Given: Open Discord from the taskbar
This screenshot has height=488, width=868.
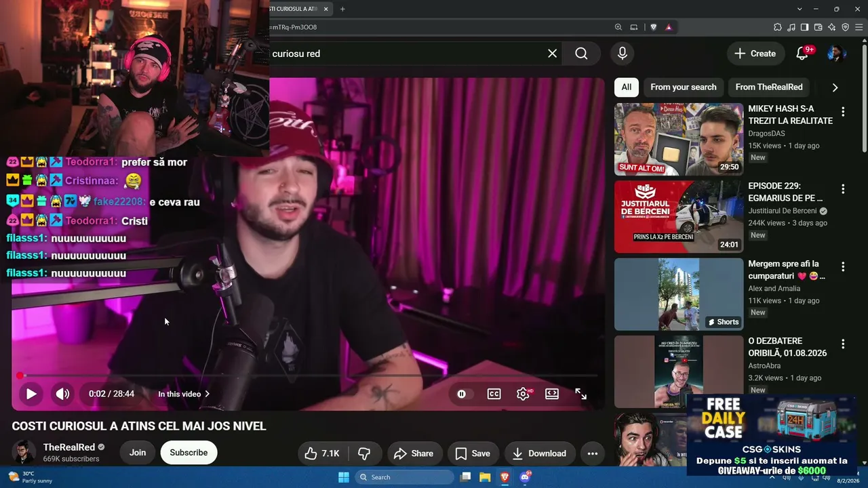Looking at the screenshot, I should (525, 477).
